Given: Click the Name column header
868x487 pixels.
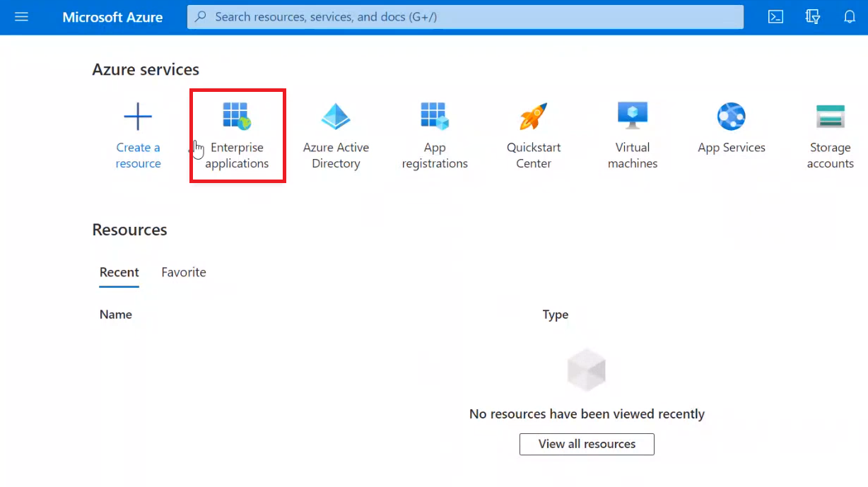Looking at the screenshot, I should tap(116, 315).
